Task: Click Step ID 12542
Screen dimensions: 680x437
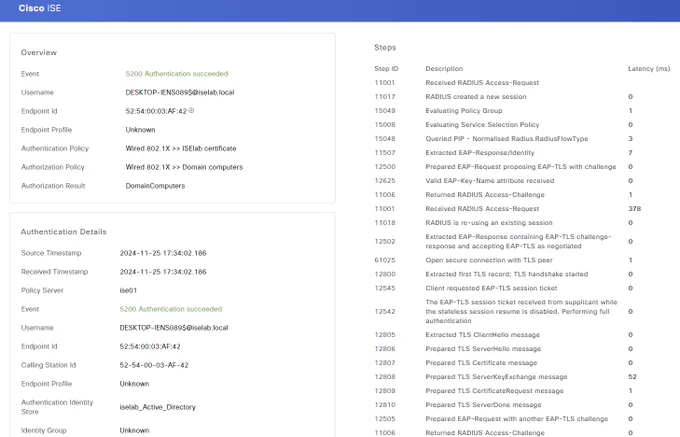Action: pyautogui.click(x=385, y=311)
